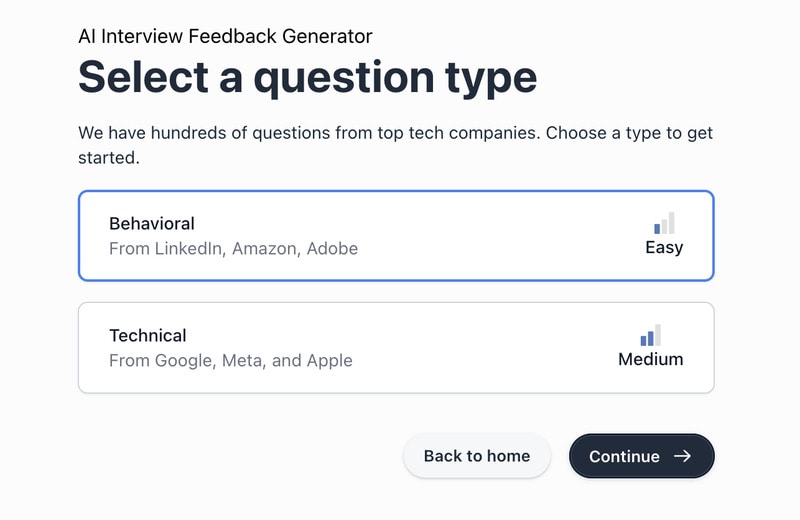This screenshot has height=520, width=800.
Task: Choose the Technical question type card
Action: click(396, 347)
